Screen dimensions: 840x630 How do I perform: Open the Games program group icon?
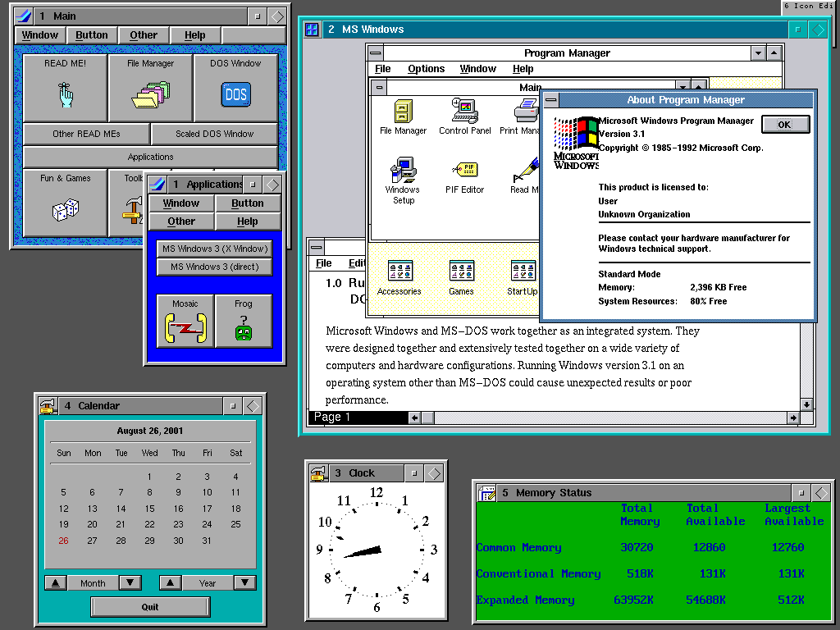[461, 271]
